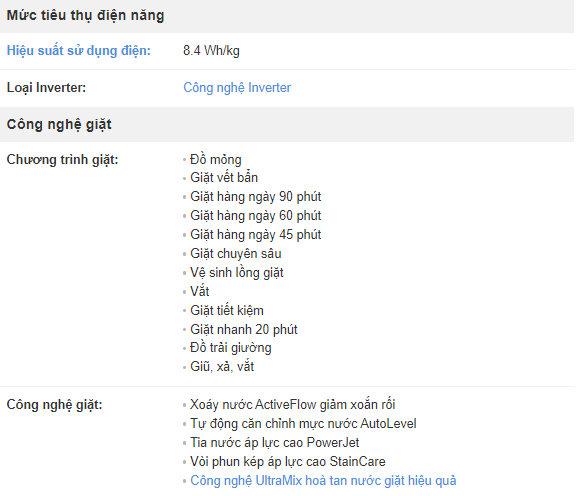Select the Vệ sinh lồng giặt item
Viewport: 576px width, 496px height.
(x=237, y=273)
